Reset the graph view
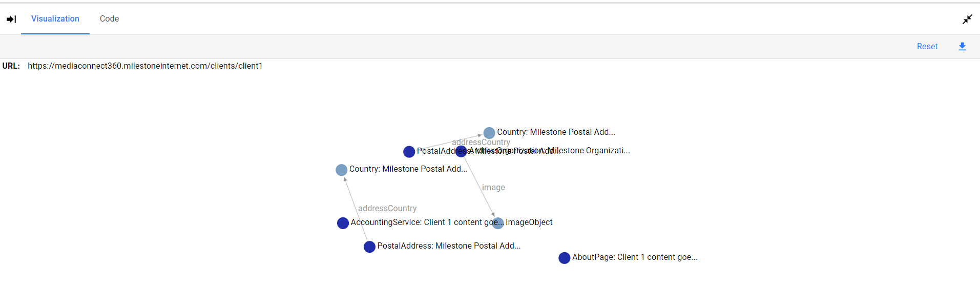This screenshot has width=980, height=305. tap(927, 46)
